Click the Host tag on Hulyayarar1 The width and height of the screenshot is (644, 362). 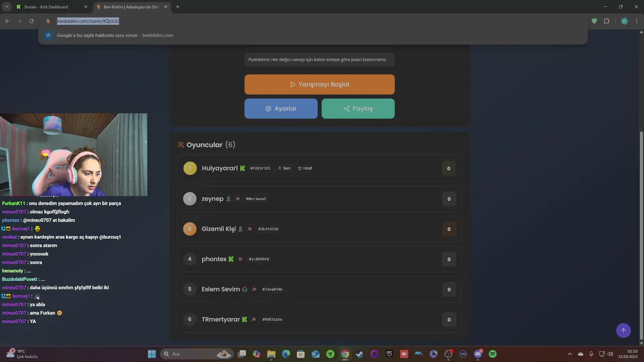[305, 168]
